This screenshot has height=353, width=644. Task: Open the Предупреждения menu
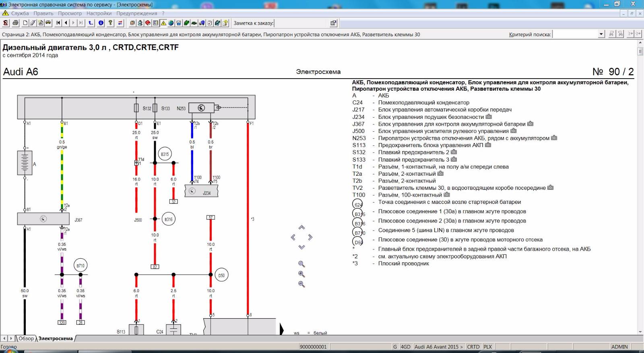(136, 13)
